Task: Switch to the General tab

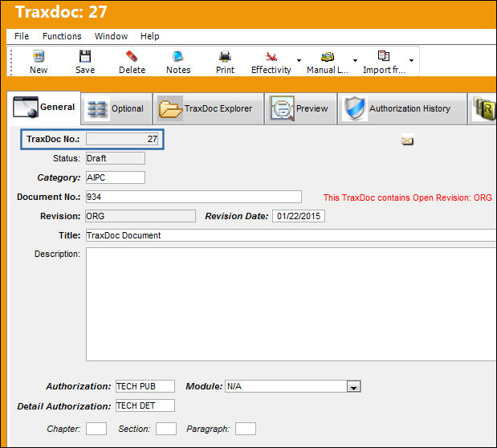Action: (43, 108)
